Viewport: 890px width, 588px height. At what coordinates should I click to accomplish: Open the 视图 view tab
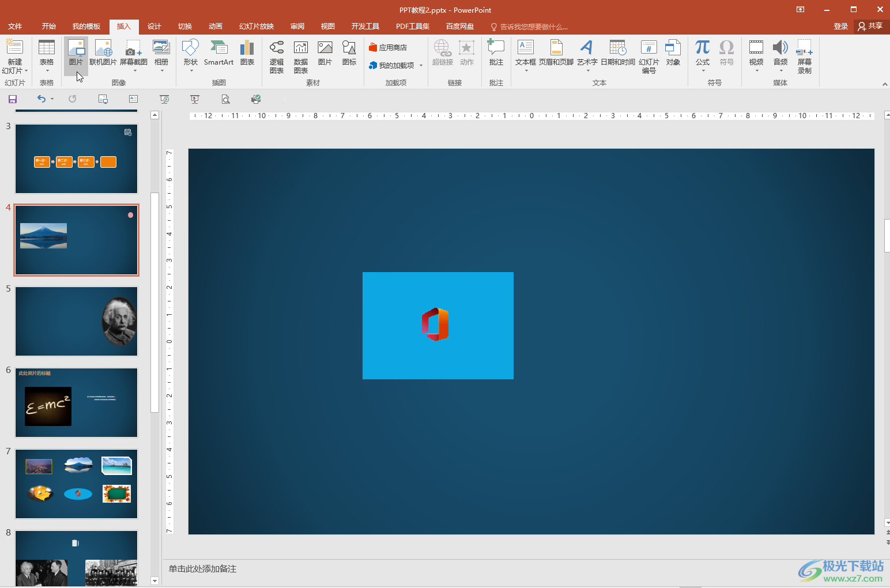coord(328,27)
